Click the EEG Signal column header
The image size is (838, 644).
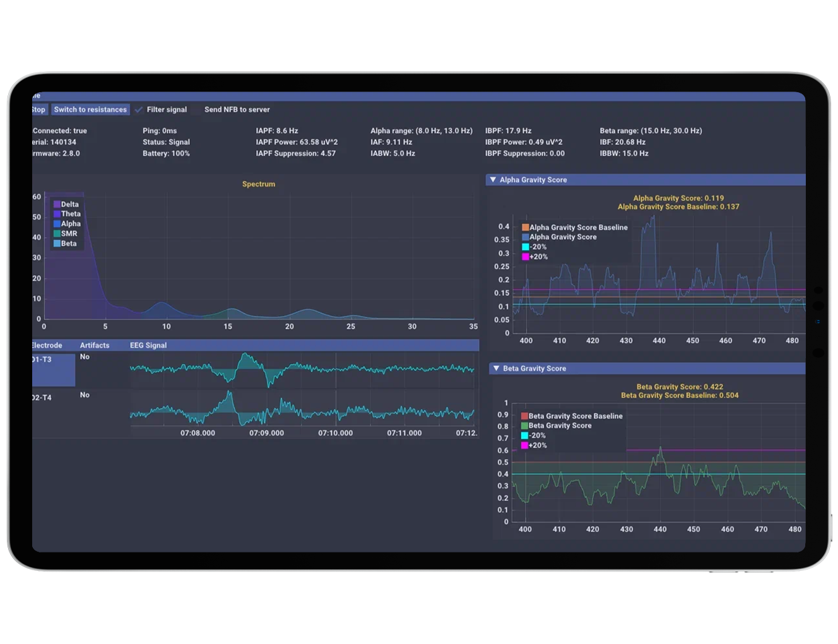click(x=148, y=346)
